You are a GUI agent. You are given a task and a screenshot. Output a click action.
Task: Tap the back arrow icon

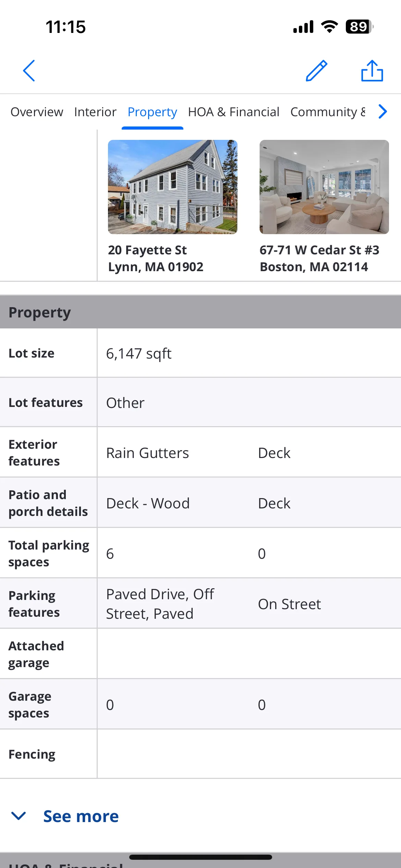point(29,71)
